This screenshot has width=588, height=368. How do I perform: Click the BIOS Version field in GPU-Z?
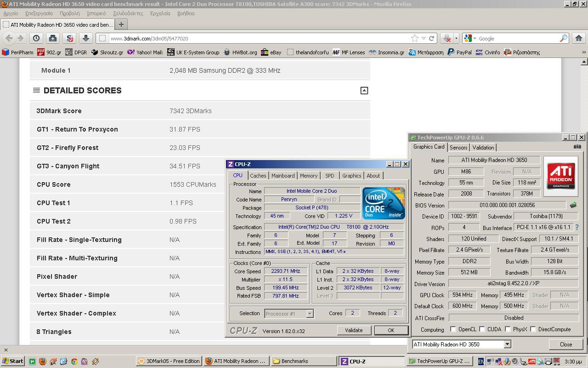pyautogui.click(x=507, y=205)
